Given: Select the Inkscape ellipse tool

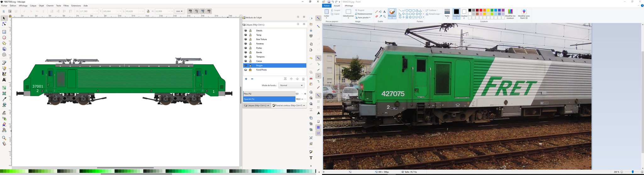Looking at the screenshot, I should (4, 37).
